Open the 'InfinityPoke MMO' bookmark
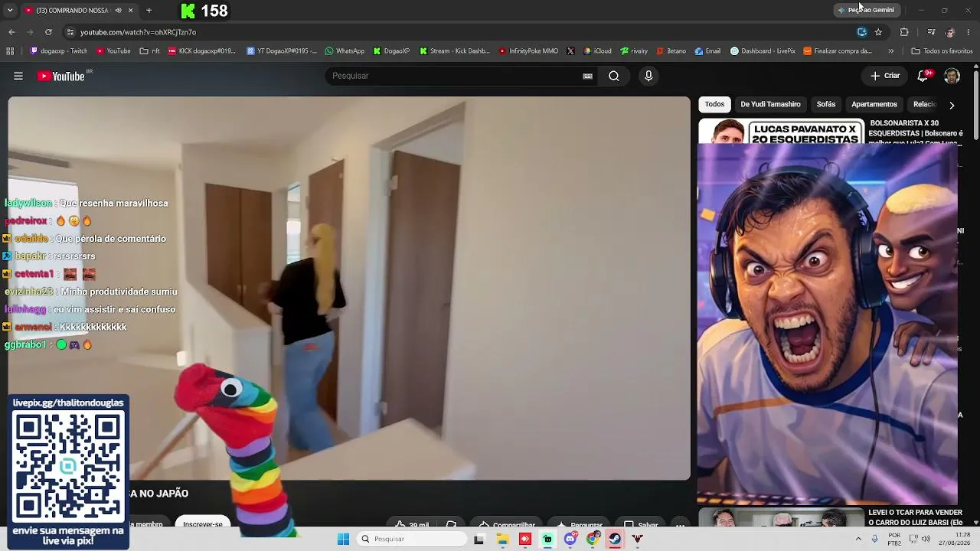The image size is (980, 551). [528, 51]
